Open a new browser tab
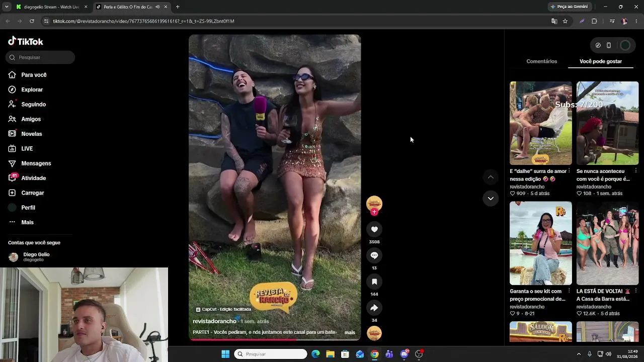Screen dimensions: 644x362 coord(178,7)
